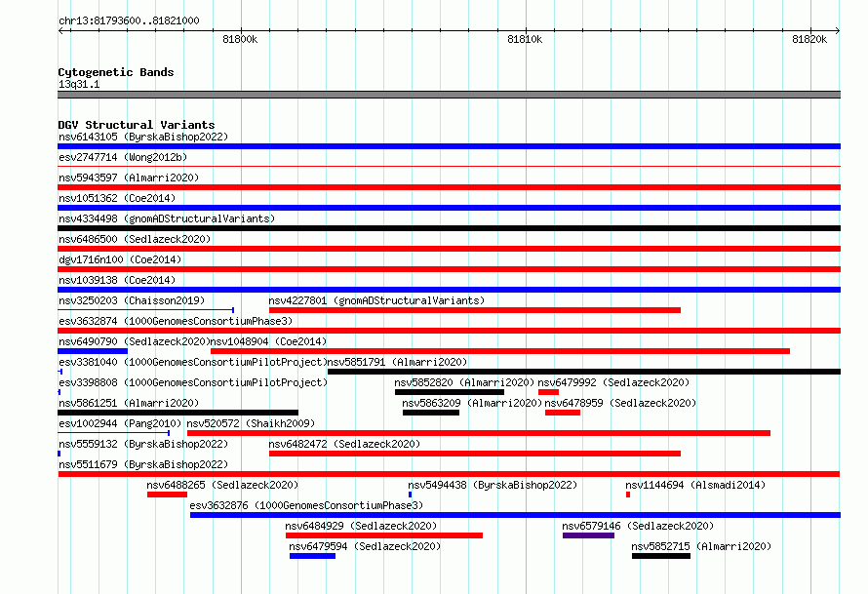Screen dimensions: 868x594
Task: Select nsv6479594 (Sedlazeck2020) label
Action: (365, 546)
